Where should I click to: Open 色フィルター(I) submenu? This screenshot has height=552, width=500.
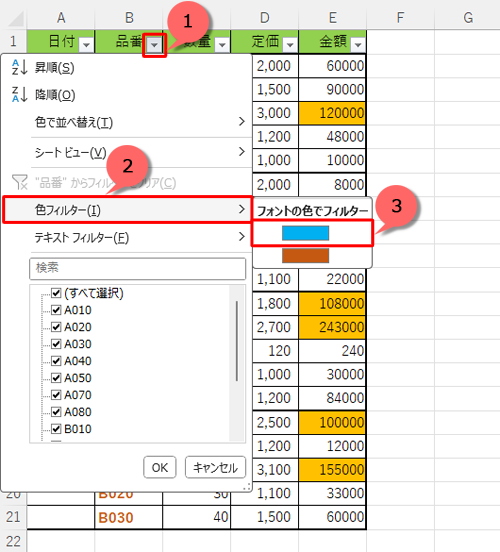pyautogui.click(x=127, y=210)
